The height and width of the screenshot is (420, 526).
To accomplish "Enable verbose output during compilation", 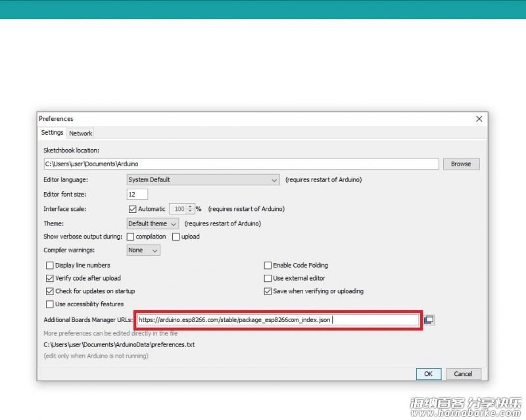I will pos(130,237).
